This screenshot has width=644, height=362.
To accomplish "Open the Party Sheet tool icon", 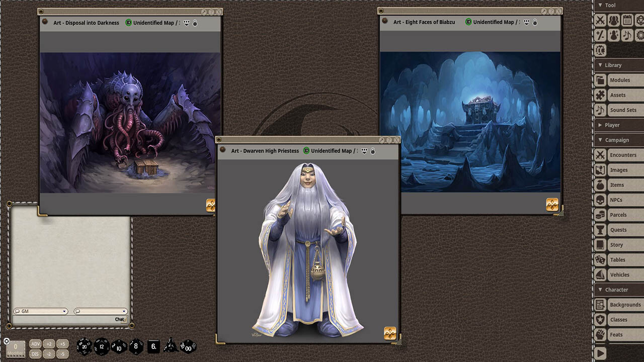I will [x=614, y=20].
